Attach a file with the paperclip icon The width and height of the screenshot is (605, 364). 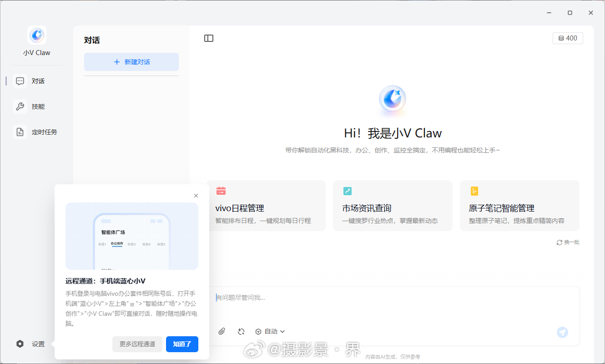coord(222,332)
